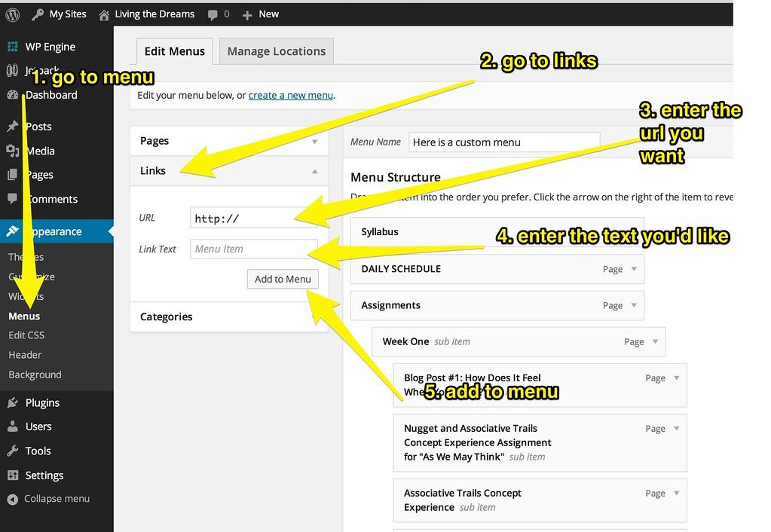
Task: Click the Add to Menu button
Action: 283,280
